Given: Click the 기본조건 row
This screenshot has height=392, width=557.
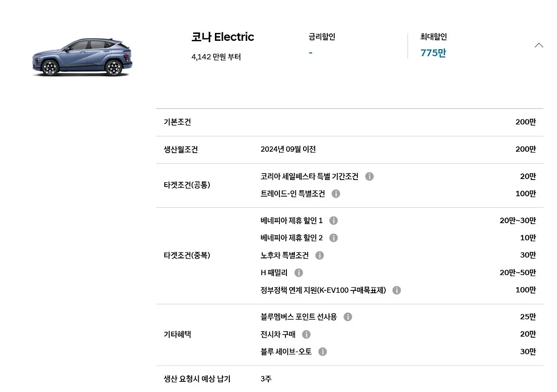Looking at the screenshot, I should click(177, 122).
